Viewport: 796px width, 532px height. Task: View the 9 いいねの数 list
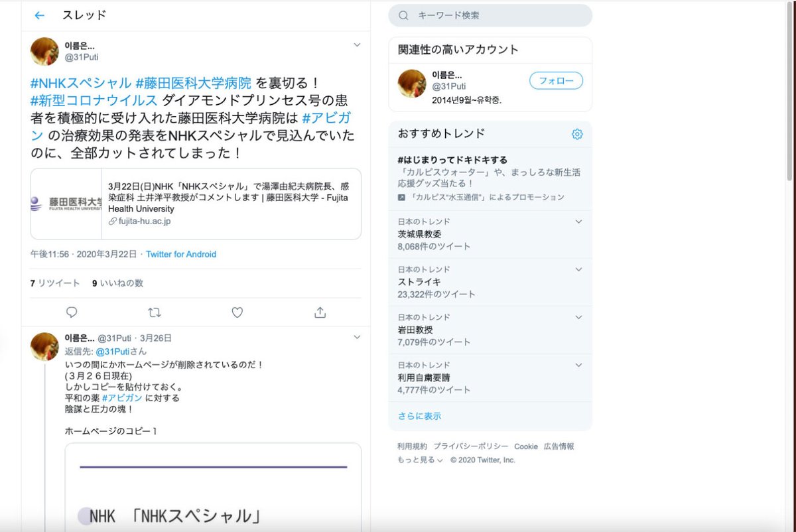point(117,283)
